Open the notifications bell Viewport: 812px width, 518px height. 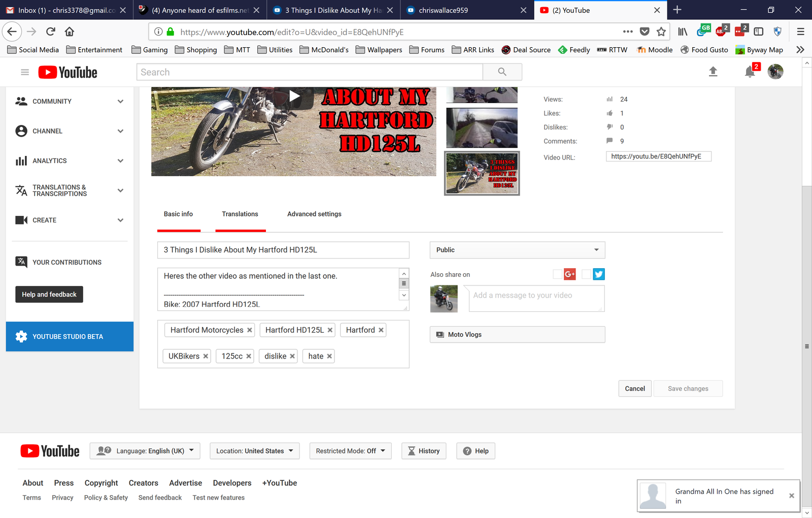tap(750, 72)
